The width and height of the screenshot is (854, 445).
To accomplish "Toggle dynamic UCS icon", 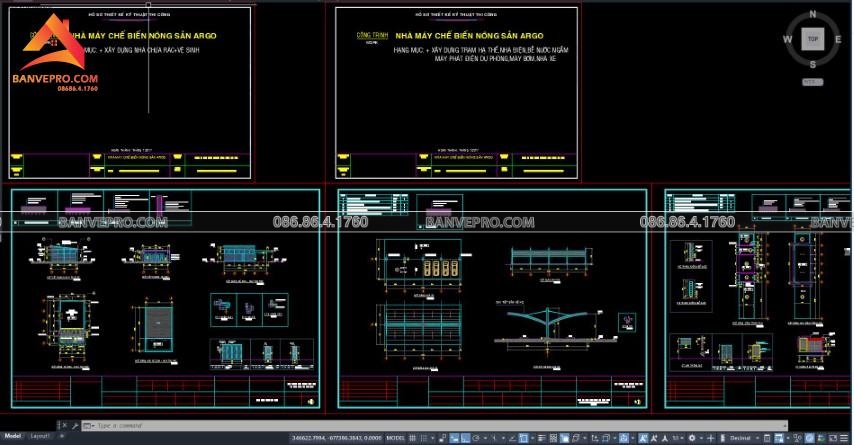I will (594, 438).
